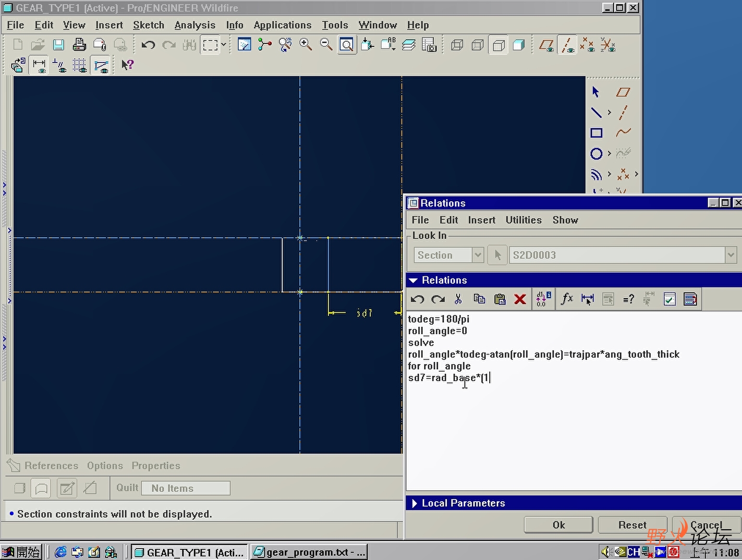Screen dimensions: 742x560
Task: Toggle section vertices display
Action: pyautogui.click(x=101, y=65)
